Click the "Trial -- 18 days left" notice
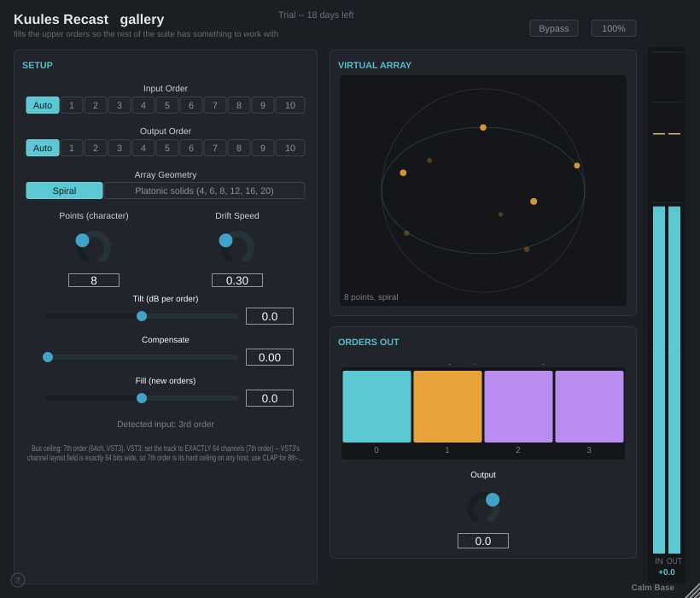 point(316,15)
